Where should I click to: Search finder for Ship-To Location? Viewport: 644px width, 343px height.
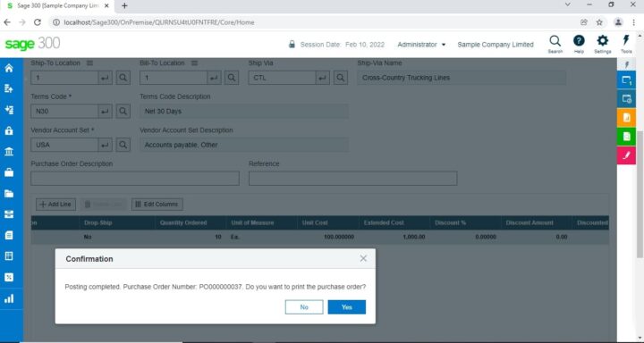(123, 78)
